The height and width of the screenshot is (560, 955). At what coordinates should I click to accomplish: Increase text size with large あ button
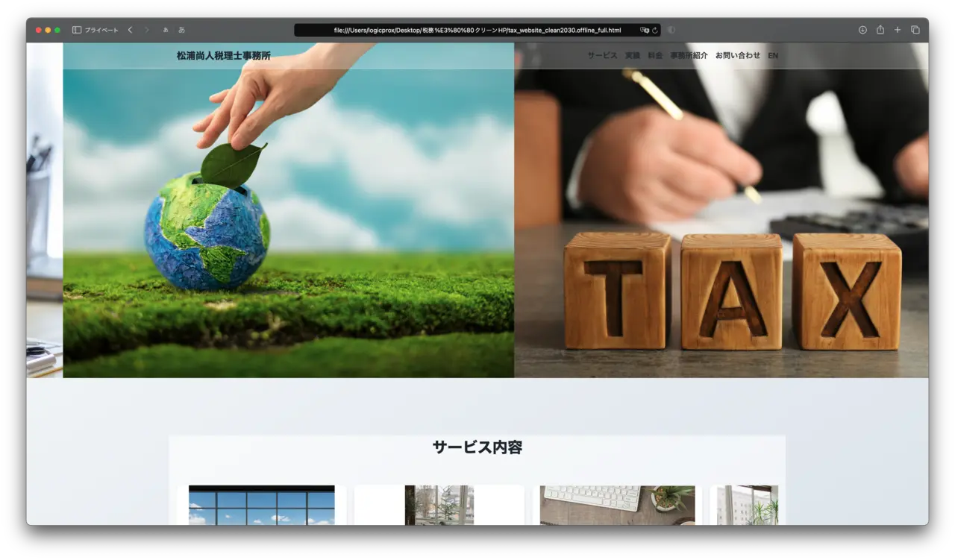(181, 30)
